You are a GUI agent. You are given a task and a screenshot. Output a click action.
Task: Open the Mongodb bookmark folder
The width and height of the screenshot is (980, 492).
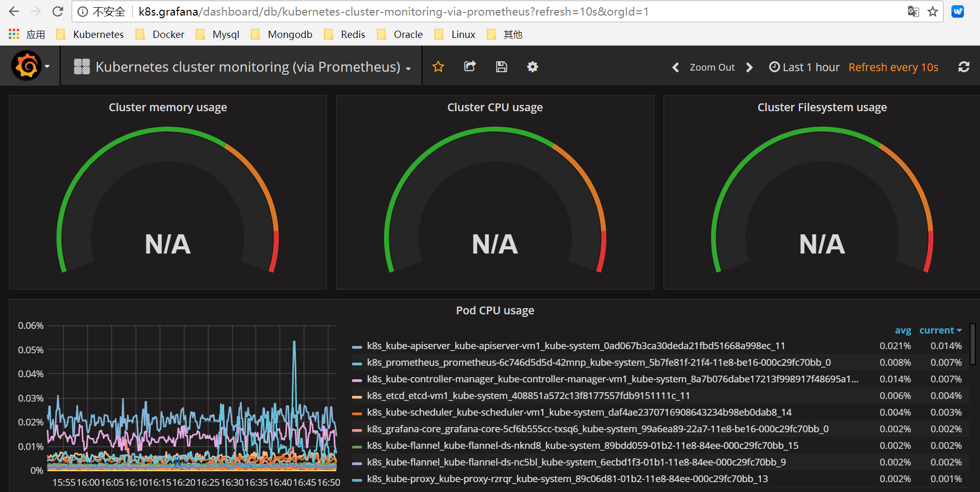(x=281, y=34)
